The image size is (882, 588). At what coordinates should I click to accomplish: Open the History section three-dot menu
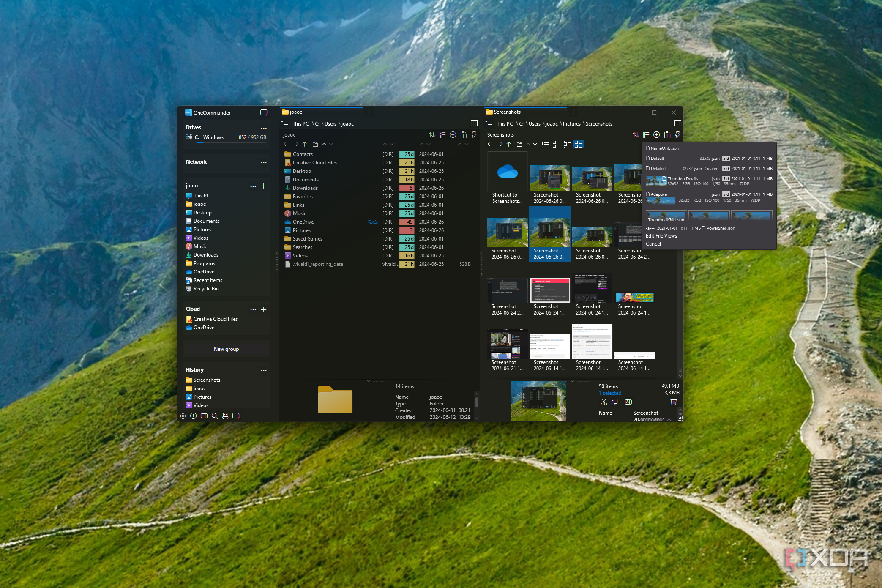point(264,370)
